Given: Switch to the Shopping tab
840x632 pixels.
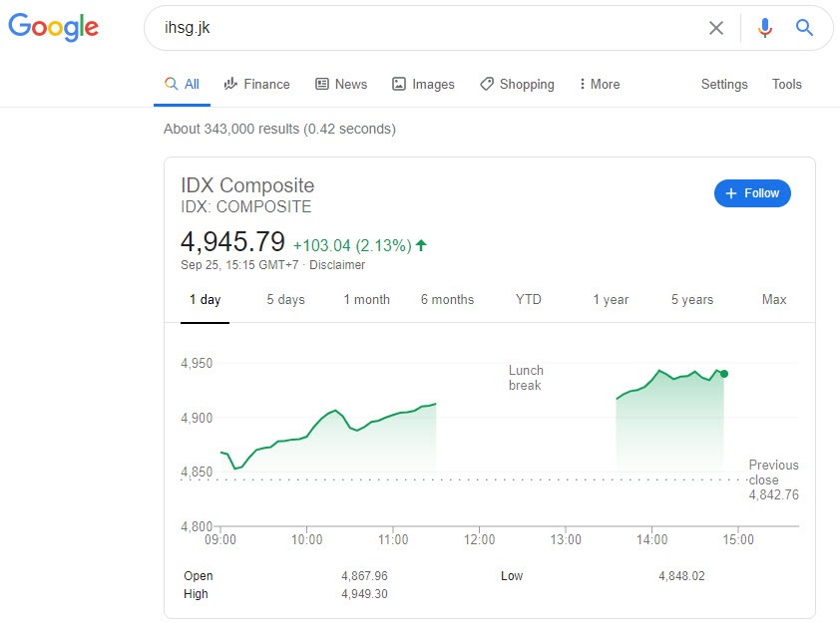Looking at the screenshot, I should (517, 84).
